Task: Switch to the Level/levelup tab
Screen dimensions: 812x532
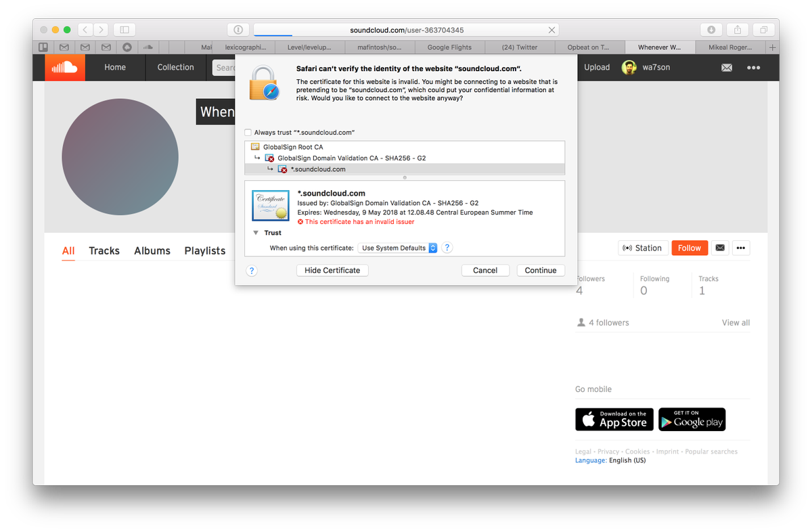Action: (x=311, y=47)
